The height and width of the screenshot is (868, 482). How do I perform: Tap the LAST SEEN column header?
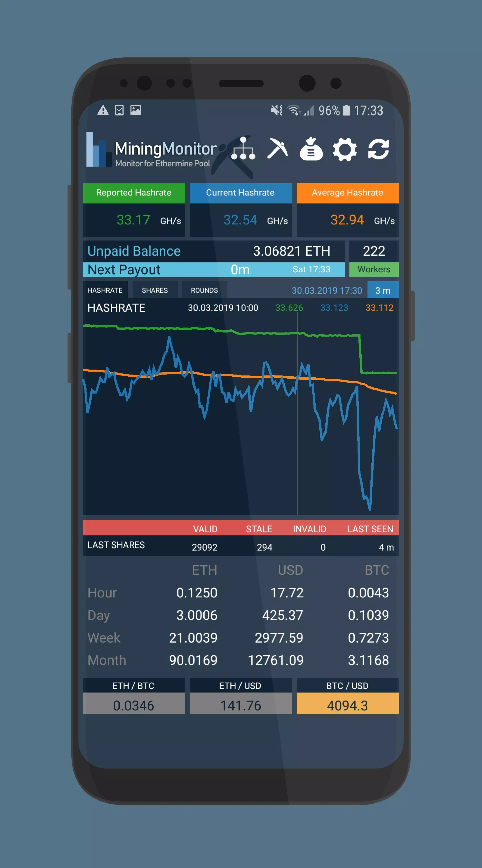tap(370, 529)
